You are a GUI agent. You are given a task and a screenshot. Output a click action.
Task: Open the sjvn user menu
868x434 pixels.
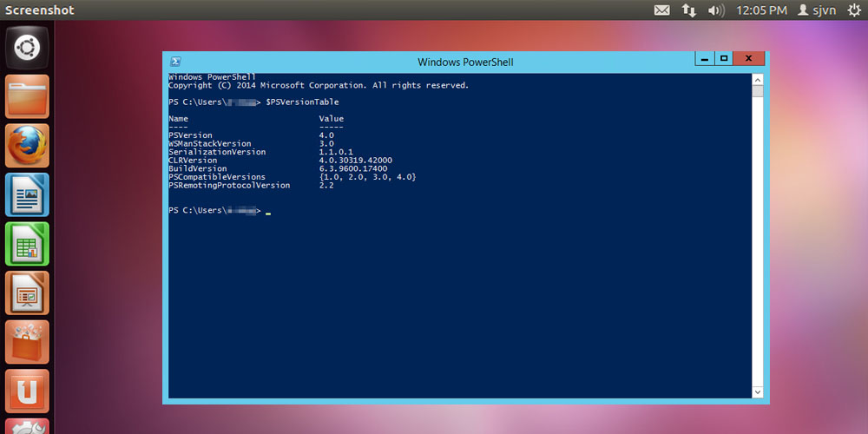(x=817, y=10)
